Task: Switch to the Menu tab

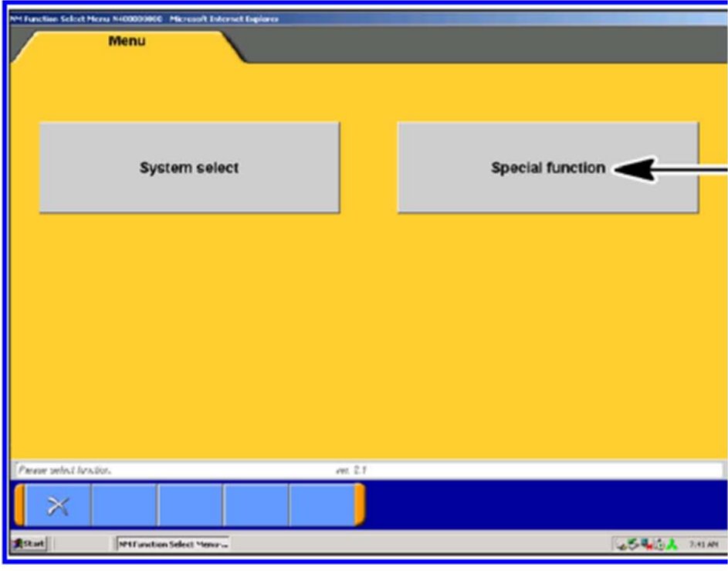Action: coord(127,42)
